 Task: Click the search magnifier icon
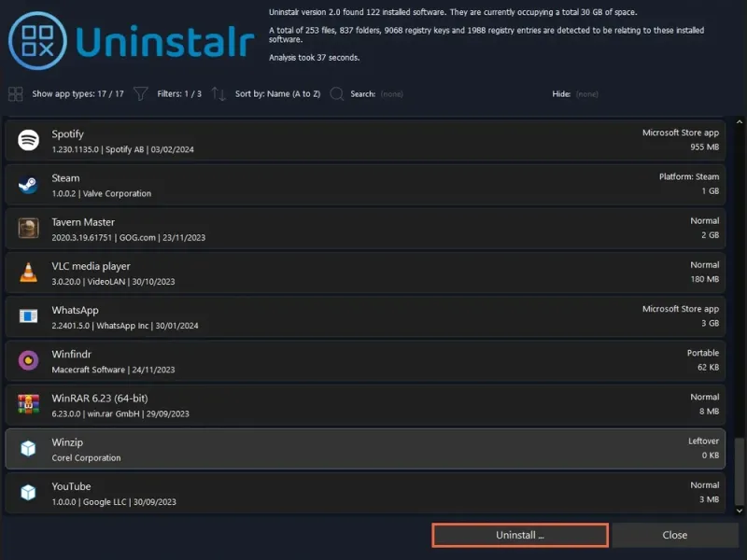coord(337,94)
